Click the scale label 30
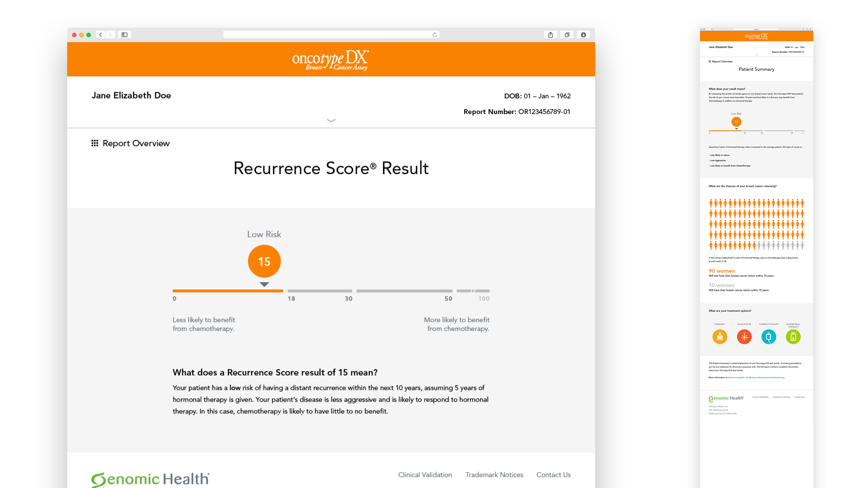Viewport: 868px width, 488px height. point(348,298)
